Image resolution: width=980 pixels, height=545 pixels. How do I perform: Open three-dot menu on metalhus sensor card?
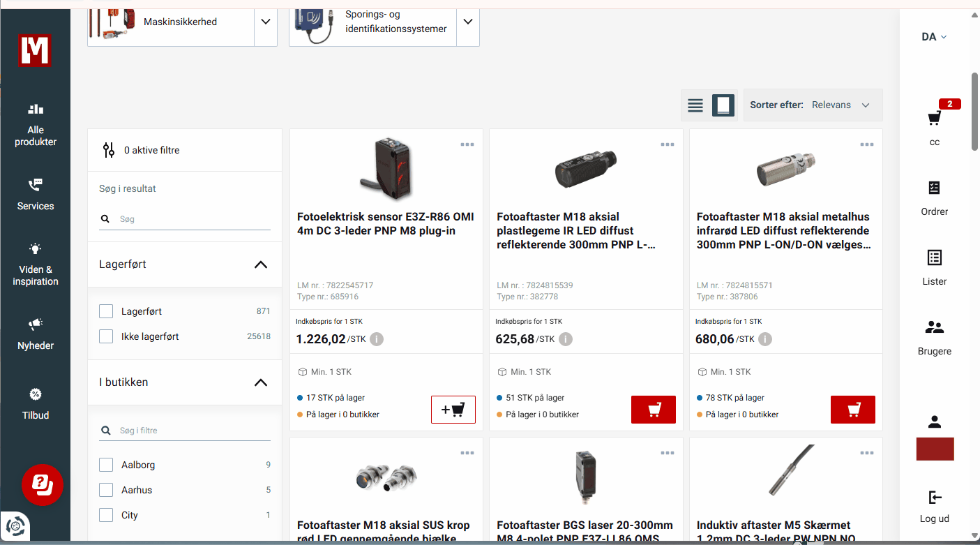(866, 144)
